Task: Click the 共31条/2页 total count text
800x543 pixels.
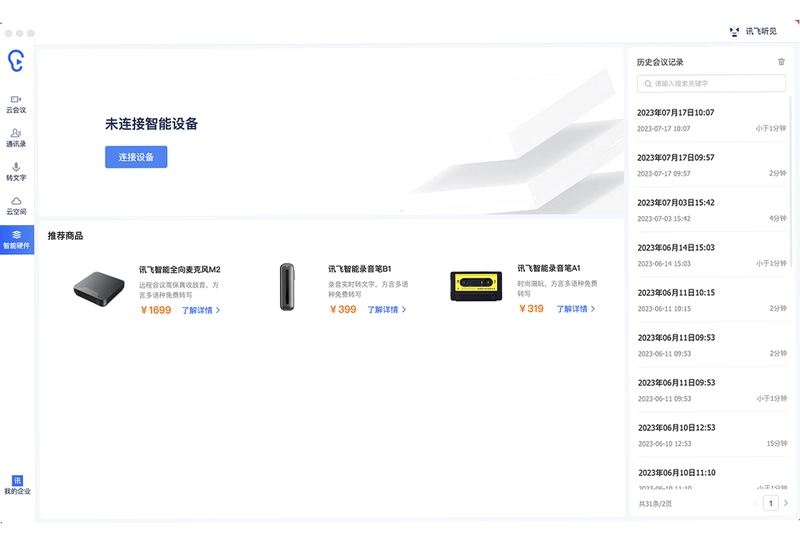Action: 655,504
